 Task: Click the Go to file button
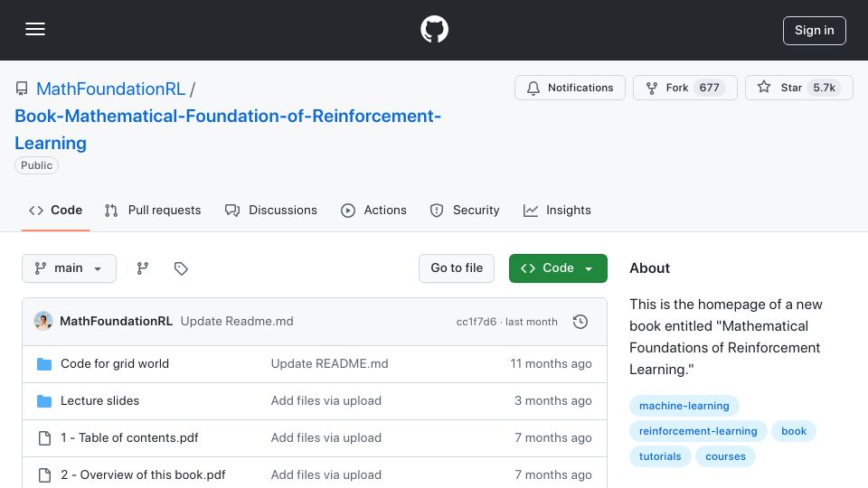point(457,268)
